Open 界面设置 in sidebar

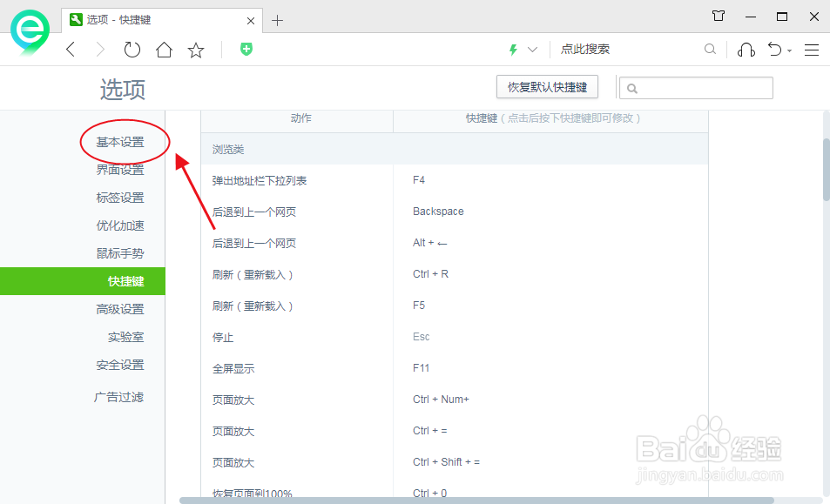coord(120,170)
